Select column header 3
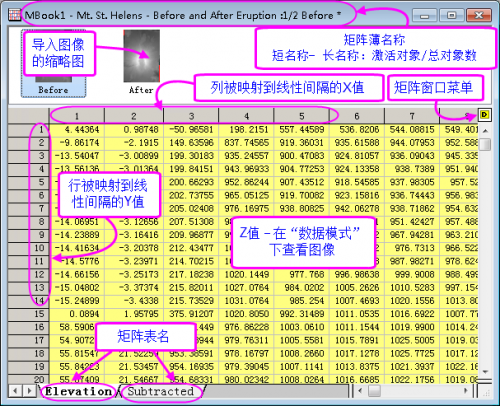Screen dimensions: 500x406 coord(191,116)
